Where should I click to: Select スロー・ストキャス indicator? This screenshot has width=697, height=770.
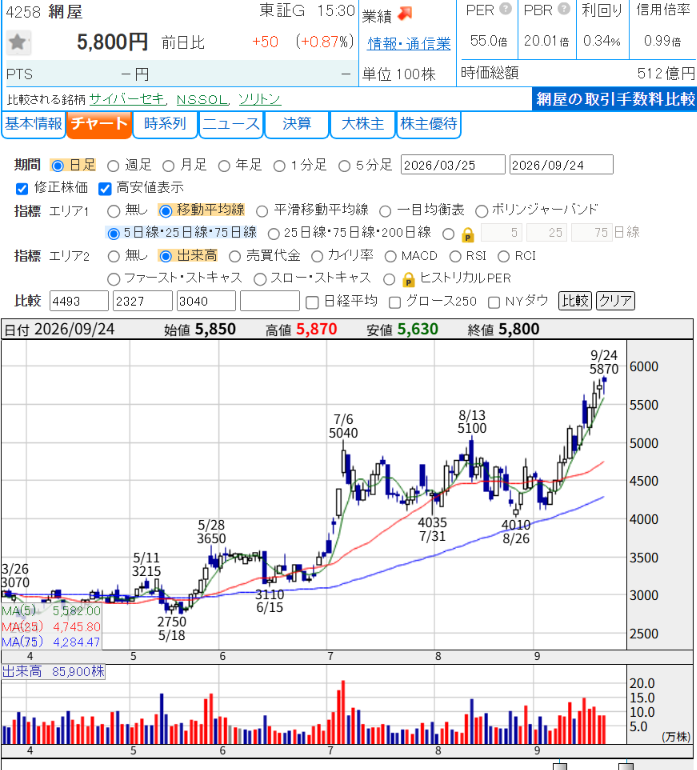click(260, 279)
